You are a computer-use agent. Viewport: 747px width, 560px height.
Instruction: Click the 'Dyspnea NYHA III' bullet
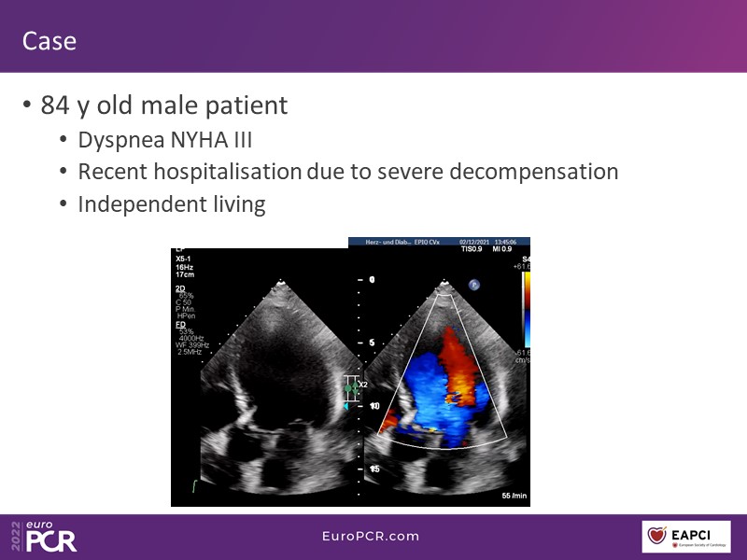point(163,141)
